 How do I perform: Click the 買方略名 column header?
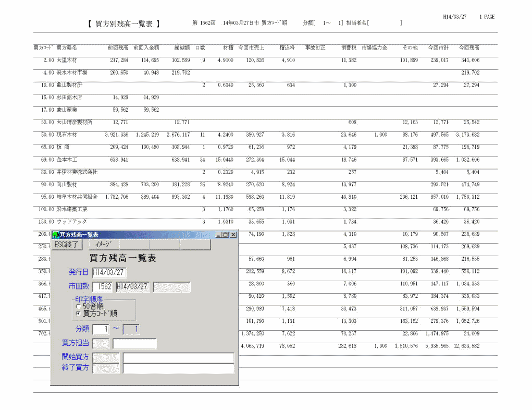tap(67, 48)
